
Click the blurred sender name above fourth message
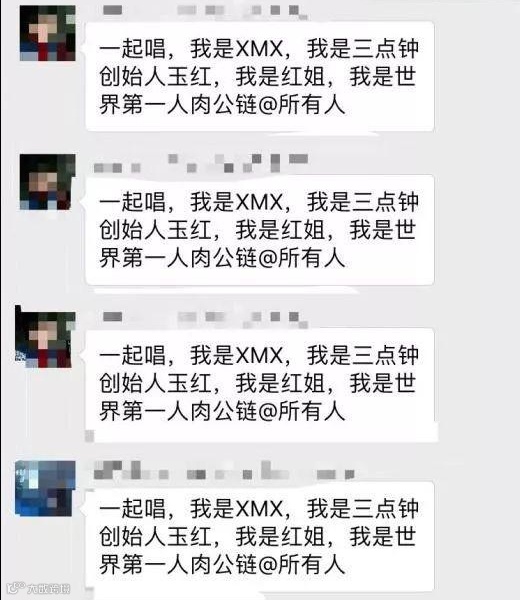(224, 471)
